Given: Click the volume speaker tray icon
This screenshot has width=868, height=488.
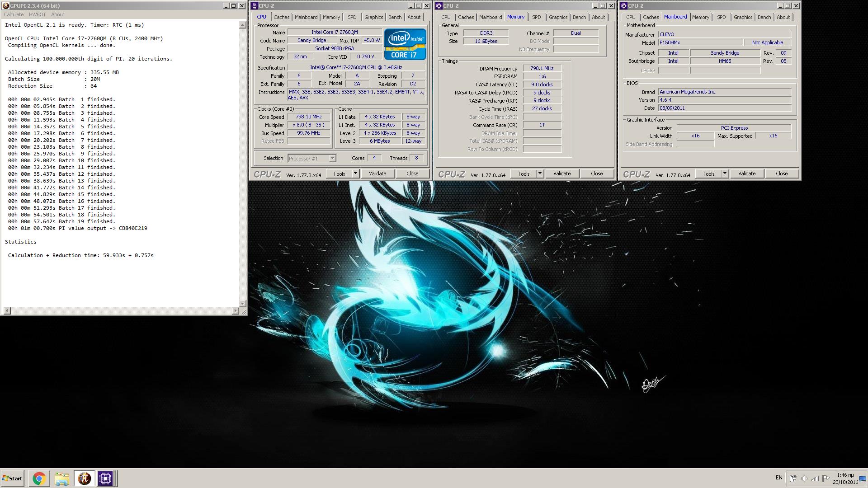Looking at the screenshot, I should point(804,478).
